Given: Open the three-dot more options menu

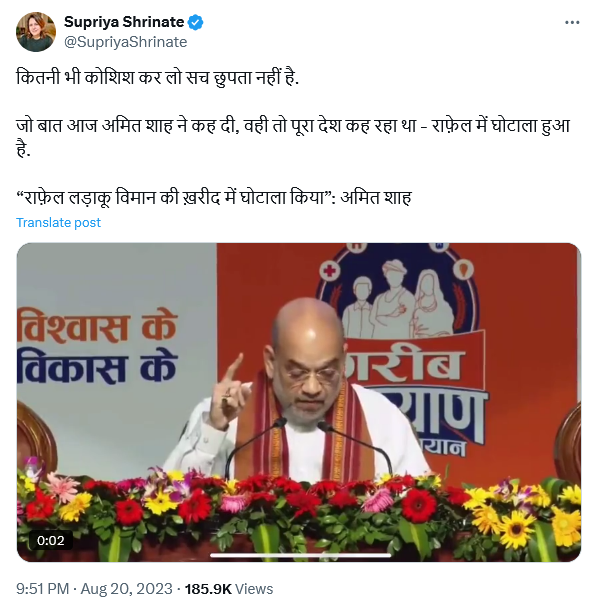Looking at the screenshot, I should pos(572,23).
